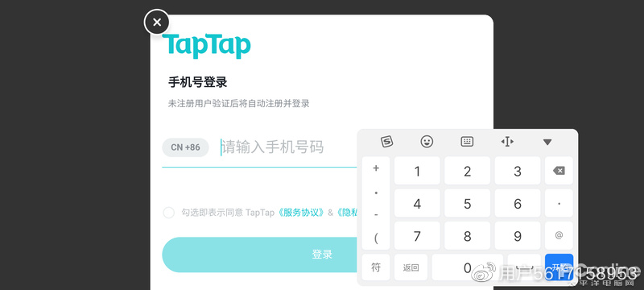644x290 pixels.
Task: Tap number key 2
Action: (x=468, y=171)
